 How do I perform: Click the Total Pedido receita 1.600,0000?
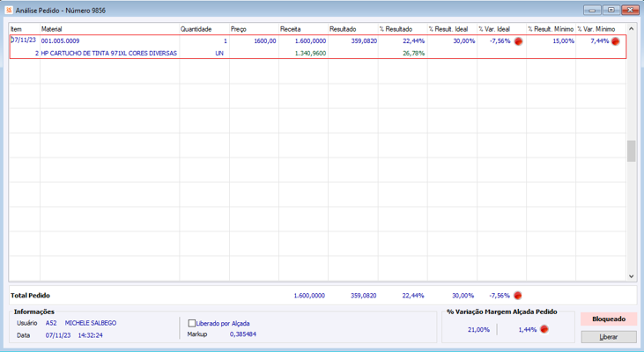[x=309, y=296]
